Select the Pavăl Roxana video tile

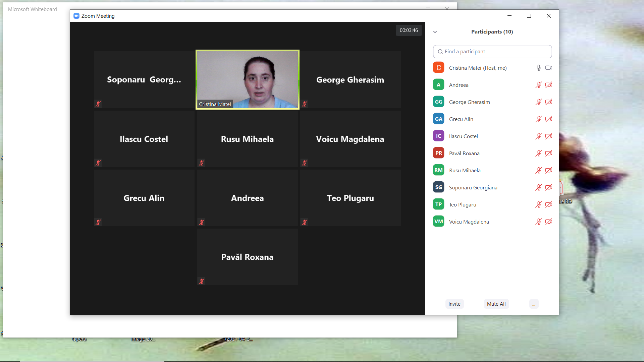[248, 257]
